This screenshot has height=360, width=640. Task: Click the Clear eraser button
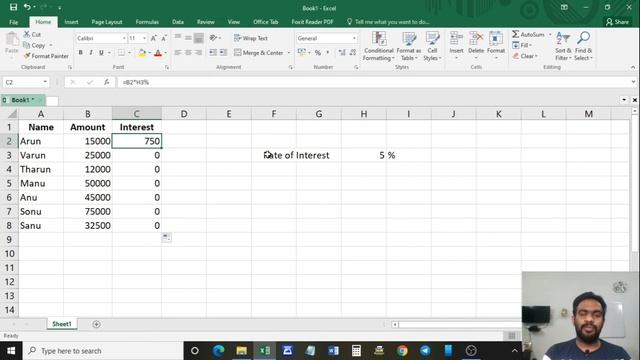[525, 56]
